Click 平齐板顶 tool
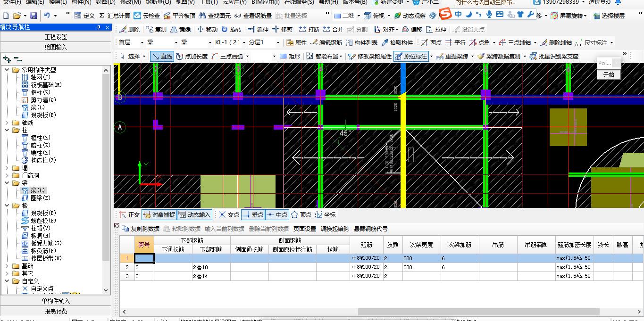This screenshot has height=321, width=644. pyautogui.click(x=179, y=16)
